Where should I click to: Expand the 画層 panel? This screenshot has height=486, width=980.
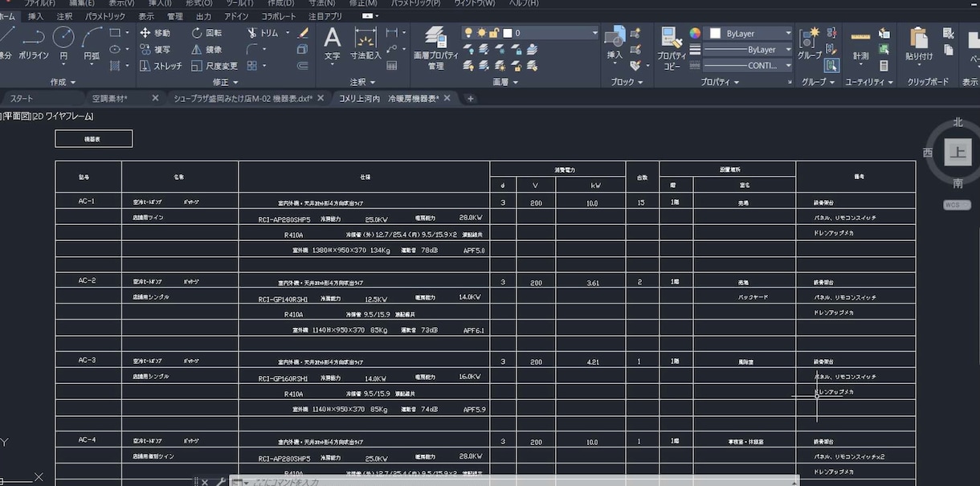504,82
